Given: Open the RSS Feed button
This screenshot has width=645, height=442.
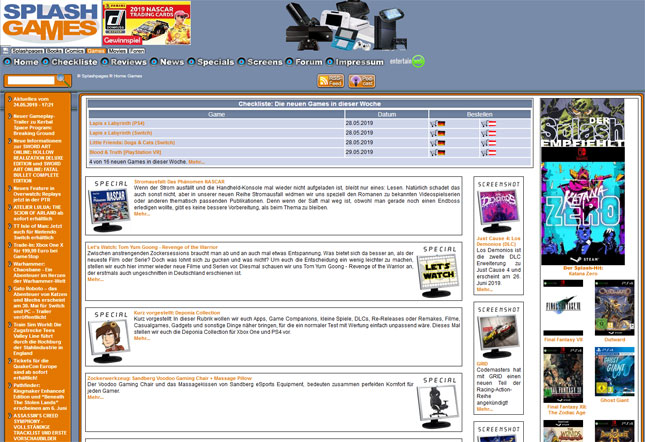Looking at the screenshot, I should pos(331,81).
